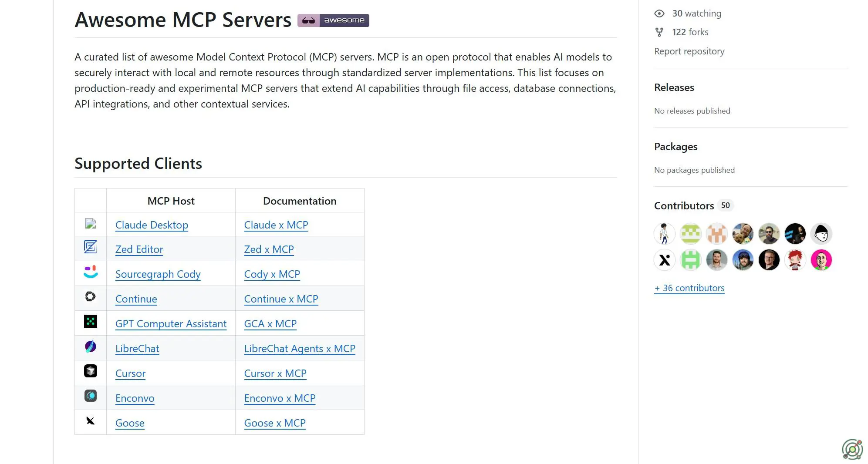Open the Zed Editor link
The height and width of the screenshot is (464, 868).
pyautogui.click(x=139, y=249)
